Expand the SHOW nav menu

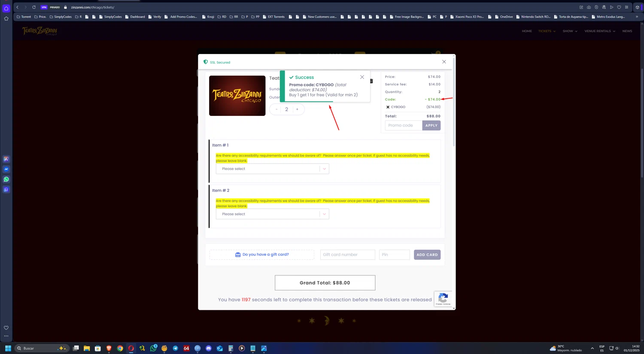click(570, 31)
